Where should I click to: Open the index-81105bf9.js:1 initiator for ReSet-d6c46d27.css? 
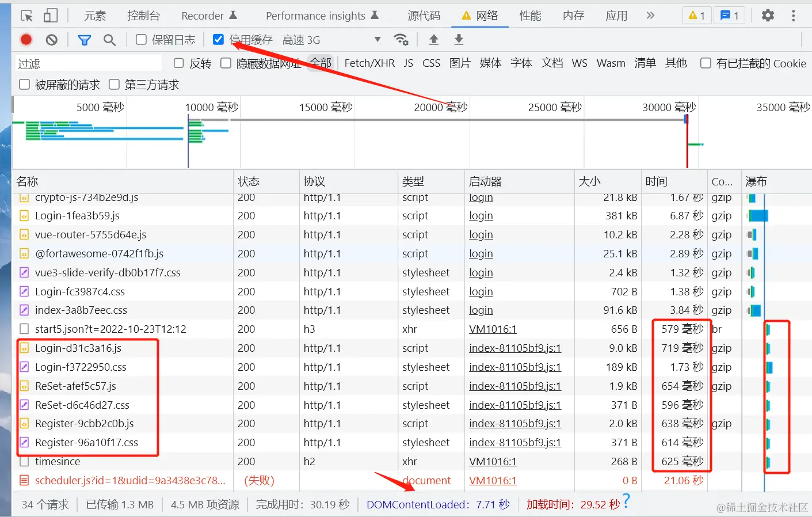(x=515, y=405)
